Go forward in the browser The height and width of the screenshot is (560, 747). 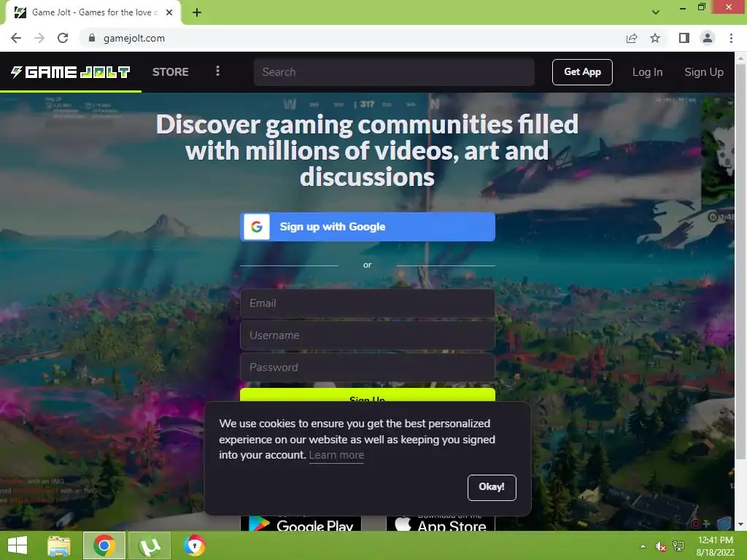(39, 38)
